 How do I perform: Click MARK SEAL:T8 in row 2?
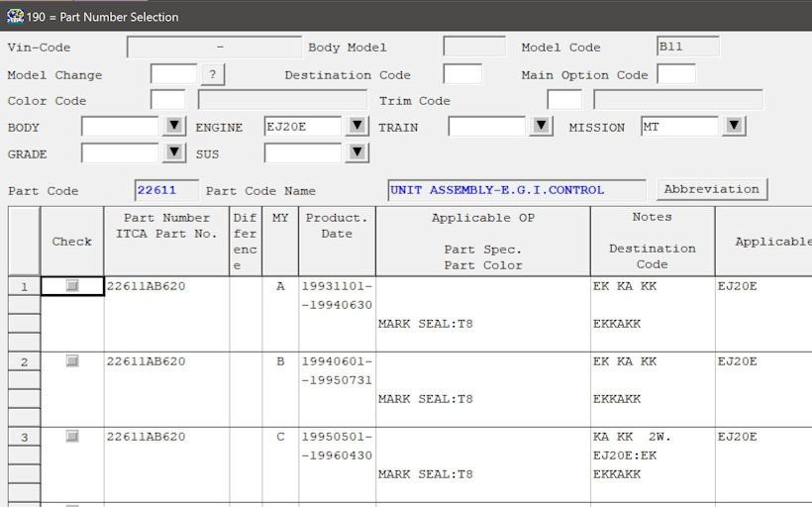click(x=425, y=399)
